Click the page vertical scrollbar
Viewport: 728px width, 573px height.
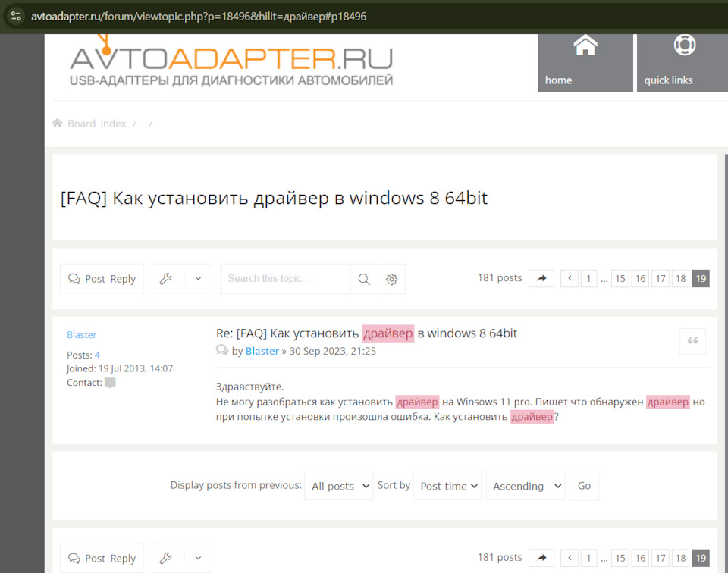(x=726, y=362)
